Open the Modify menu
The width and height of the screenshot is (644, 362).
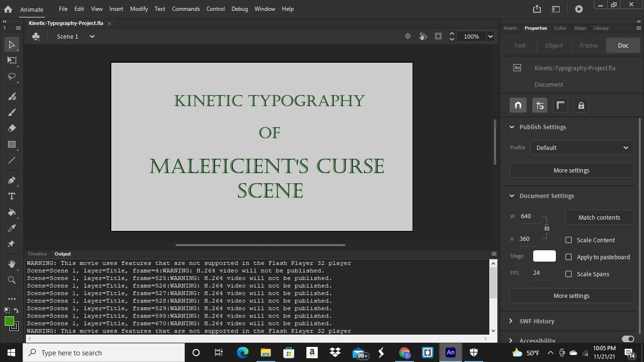[139, 9]
